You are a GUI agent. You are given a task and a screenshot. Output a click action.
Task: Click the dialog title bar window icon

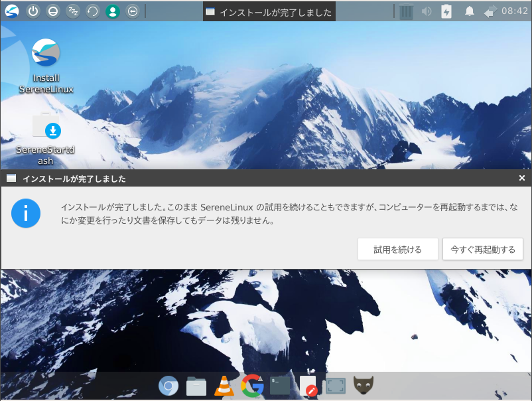[x=11, y=178]
